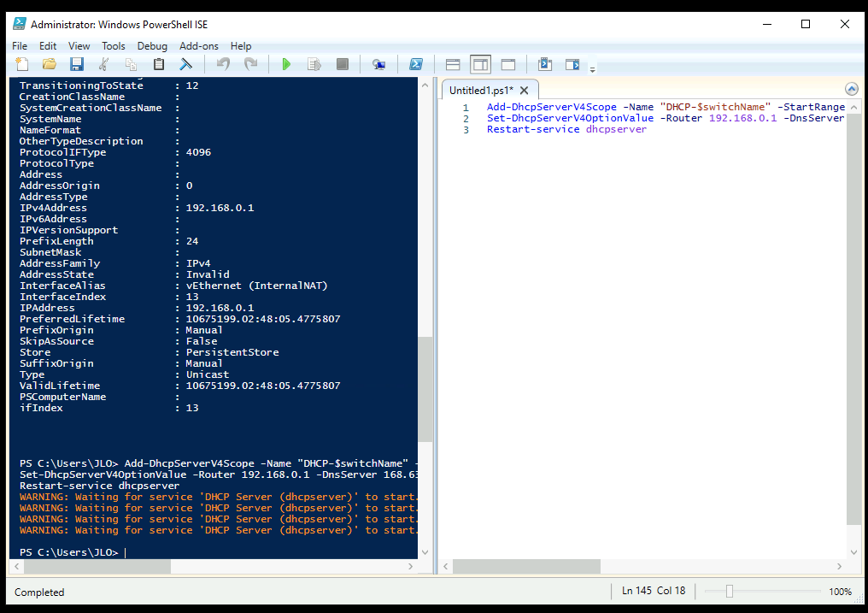Save the script with the floppy disk icon

point(77,64)
